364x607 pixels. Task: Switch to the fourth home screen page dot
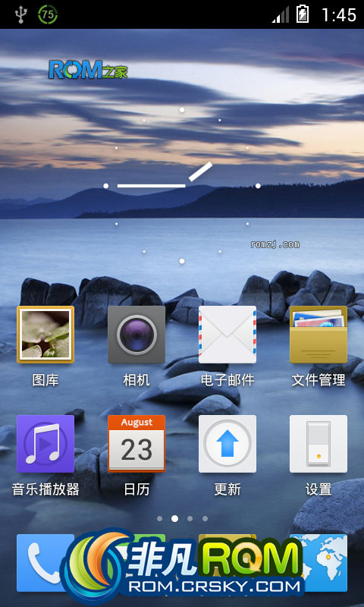tap(205, 518)
